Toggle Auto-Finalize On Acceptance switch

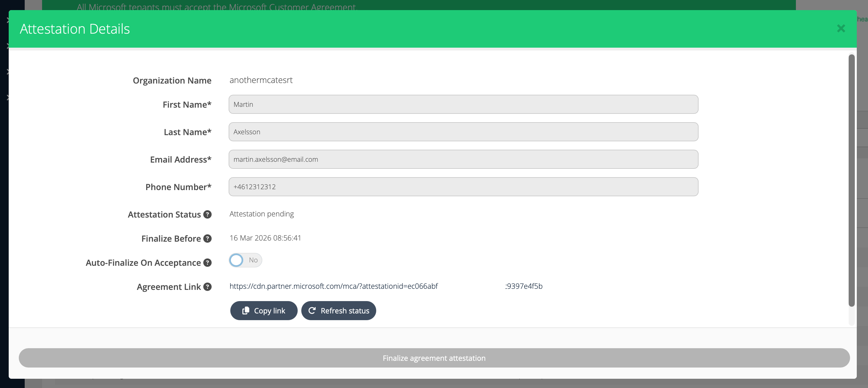(x=245, y=260)
